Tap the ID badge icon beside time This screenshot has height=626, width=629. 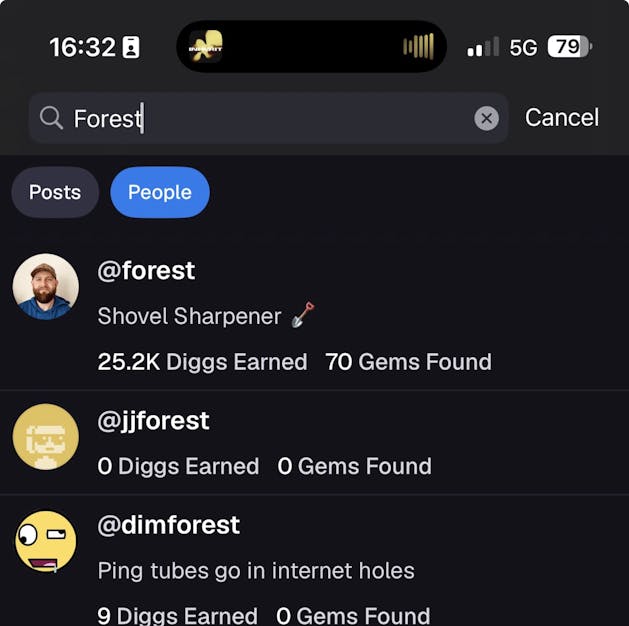click(131, 47)
